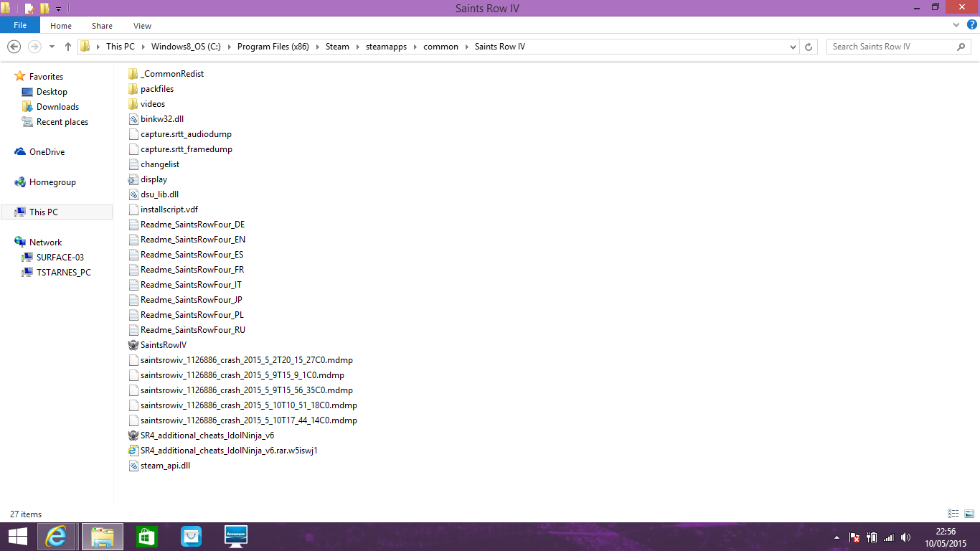
Task: Open SURFACE-03 network computer
Action: [x=60, y=258]
